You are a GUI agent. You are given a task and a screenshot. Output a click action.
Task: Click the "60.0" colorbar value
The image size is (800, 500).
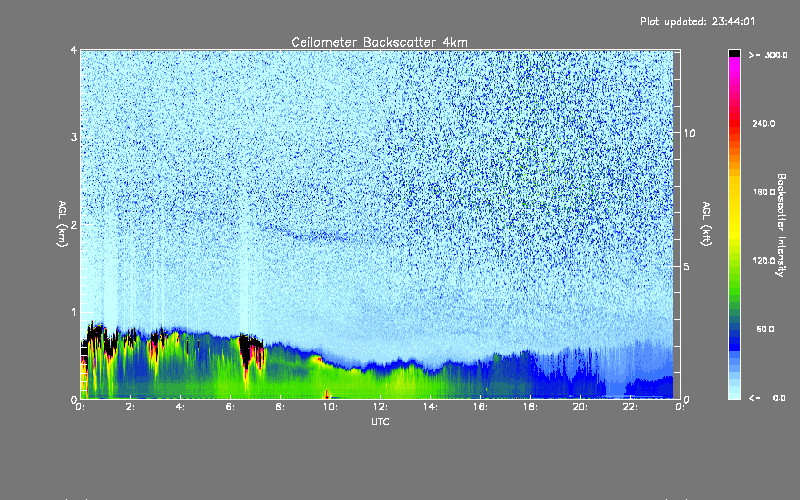pyautogui.click(x=765, y=329)
